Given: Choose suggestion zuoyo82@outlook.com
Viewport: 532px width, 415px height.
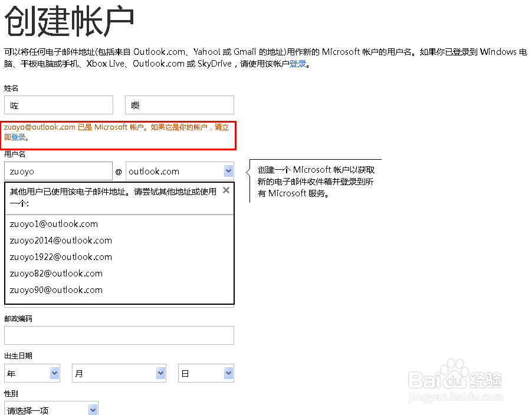Looking at the screenshot, I should [56, 274].
